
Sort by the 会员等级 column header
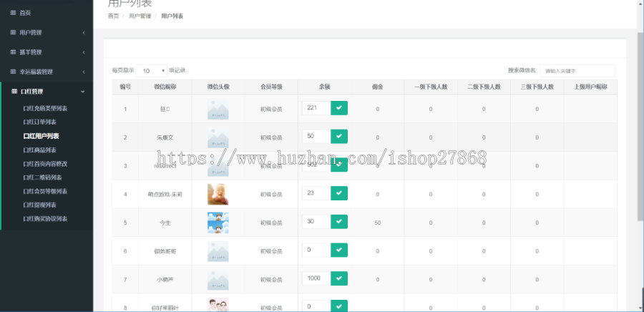point(271,87)
